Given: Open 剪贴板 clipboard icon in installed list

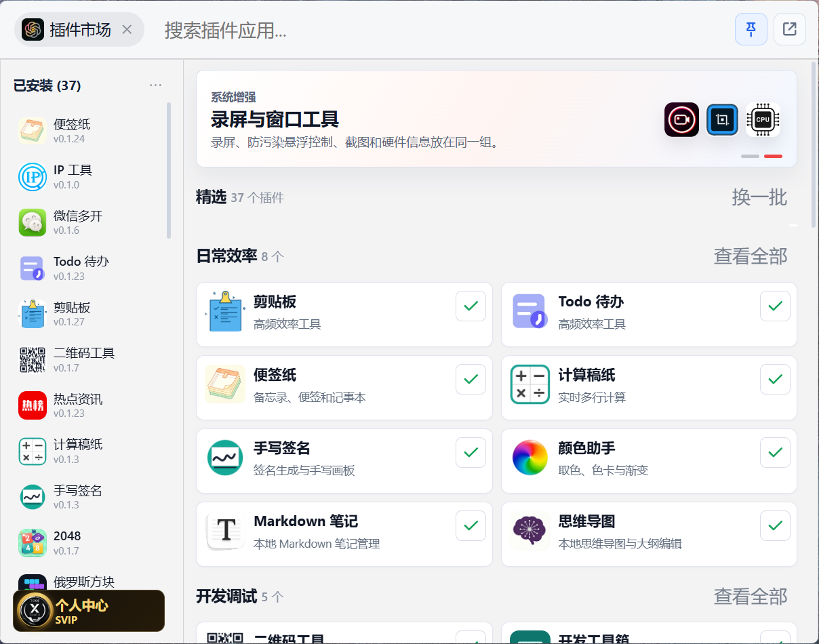Looking at the screenshot, I should click(x=32, y=314).
